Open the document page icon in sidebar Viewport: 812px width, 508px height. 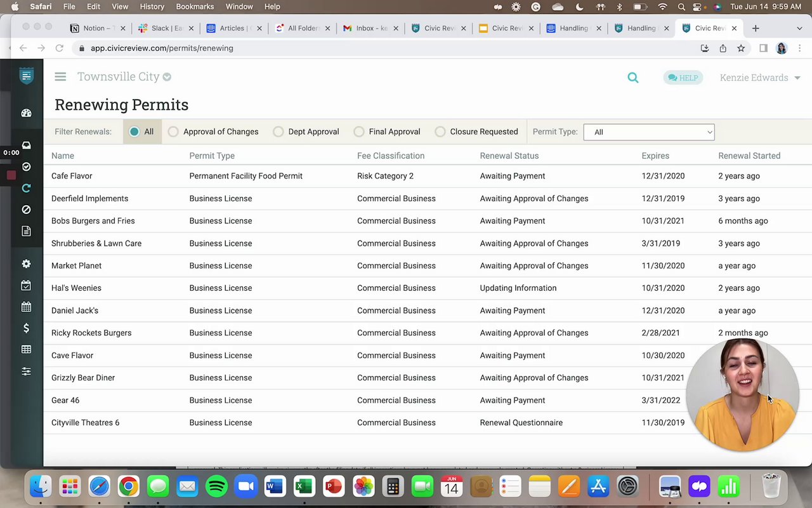[26, 231]
